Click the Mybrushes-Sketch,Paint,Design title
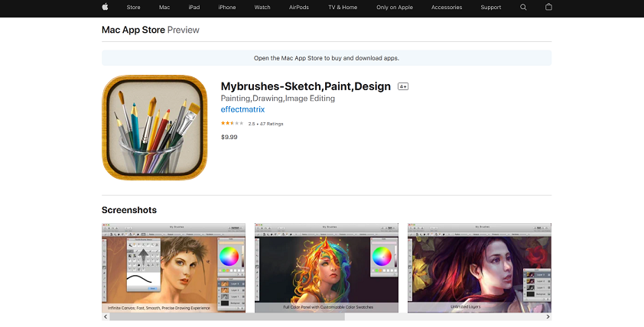This screenshot has height=327, width=644. coord(306,86)
